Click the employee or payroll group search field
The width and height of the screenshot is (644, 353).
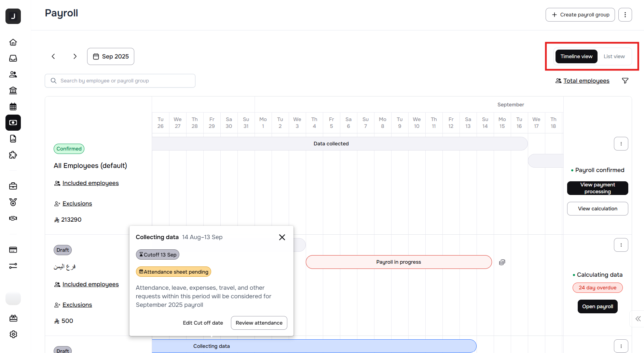[x=120, y=81]
